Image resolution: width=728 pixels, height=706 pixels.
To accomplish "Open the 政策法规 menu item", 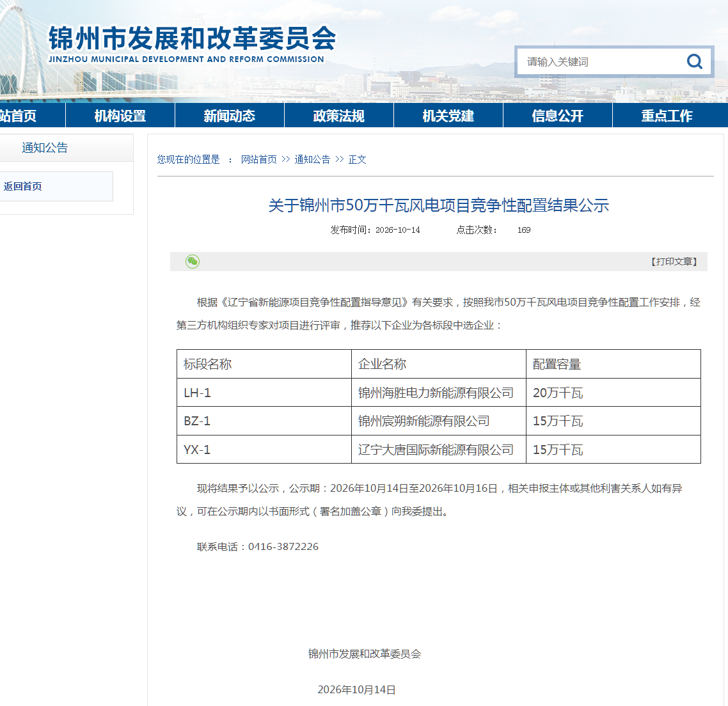I will 339,115.
